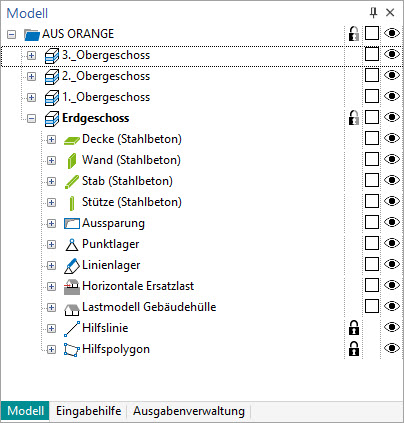Select the AUS ORANGE project label
The image size is (404, 423).
tap(78, 34)
